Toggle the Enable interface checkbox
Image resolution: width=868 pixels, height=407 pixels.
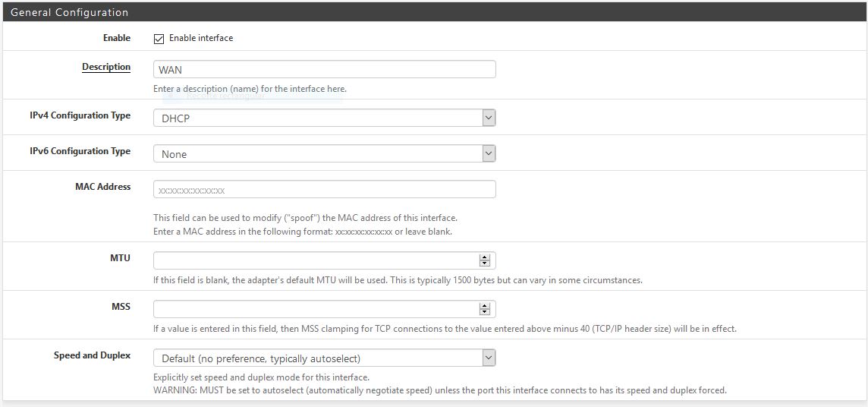coord(159,39)
